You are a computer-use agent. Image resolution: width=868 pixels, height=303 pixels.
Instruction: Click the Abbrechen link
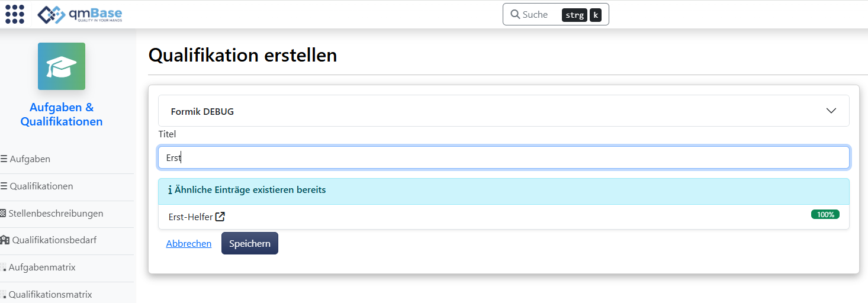click(188, 244)
